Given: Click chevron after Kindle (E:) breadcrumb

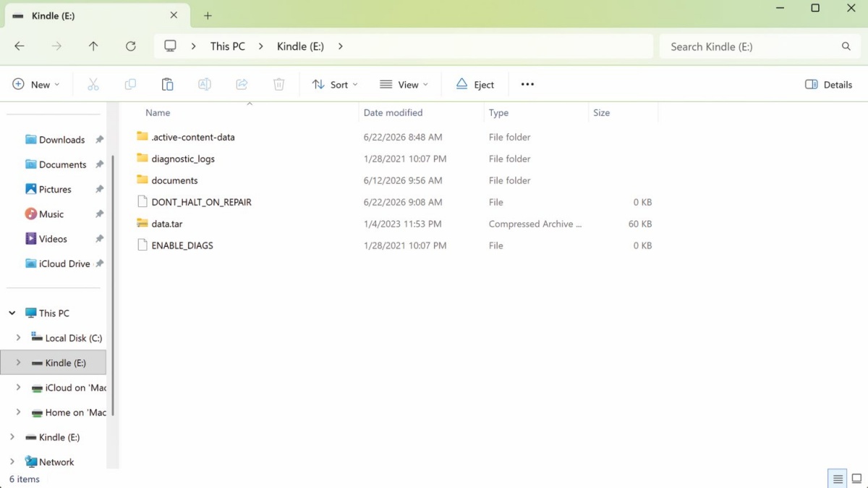Looking at the screenshot, I should point(340,46).
